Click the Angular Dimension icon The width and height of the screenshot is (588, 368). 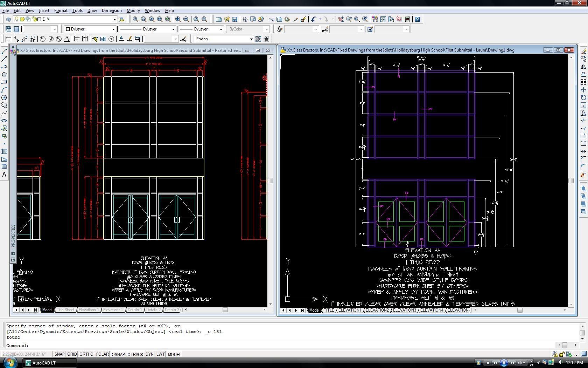tap(67, 39)
